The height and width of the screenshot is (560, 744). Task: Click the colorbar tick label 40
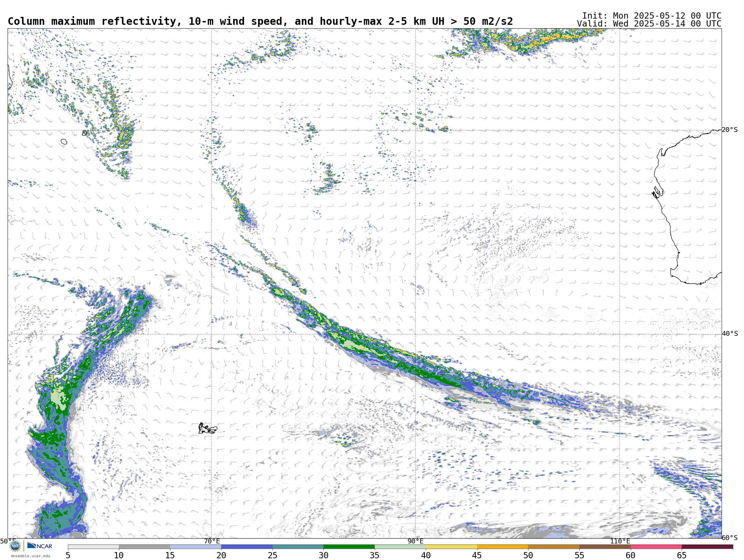[x=426, y=555]
